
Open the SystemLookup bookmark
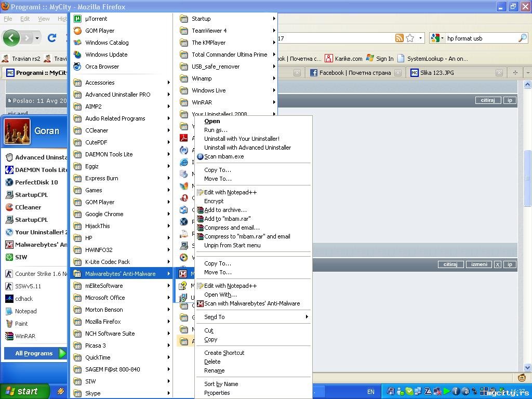[433, 59]
